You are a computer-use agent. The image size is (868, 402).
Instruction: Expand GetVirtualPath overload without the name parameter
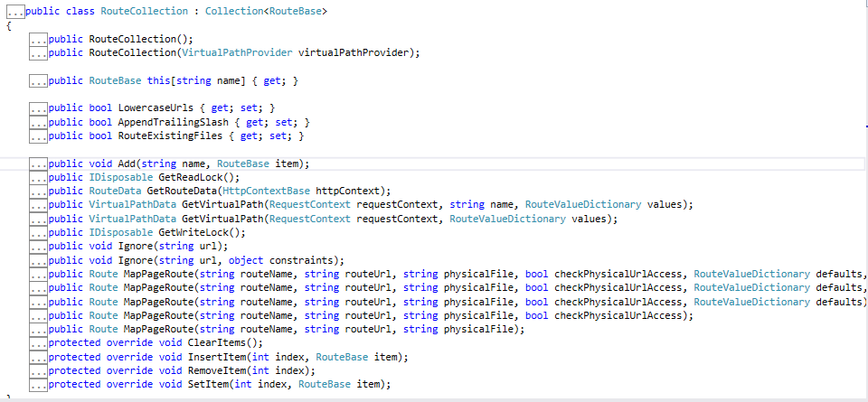(x=39, y=219)
